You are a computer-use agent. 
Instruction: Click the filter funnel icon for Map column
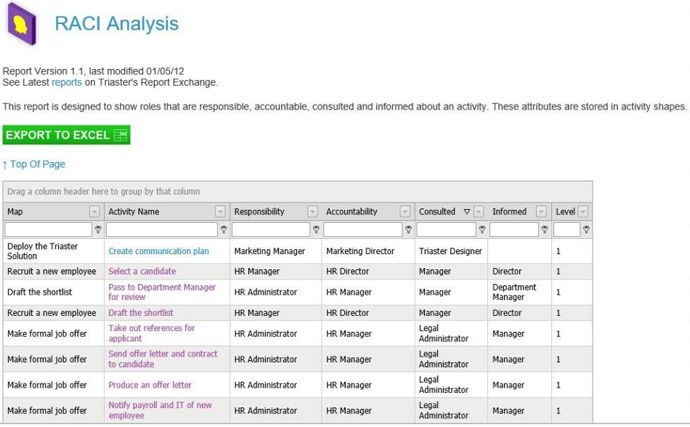point(98,229)
